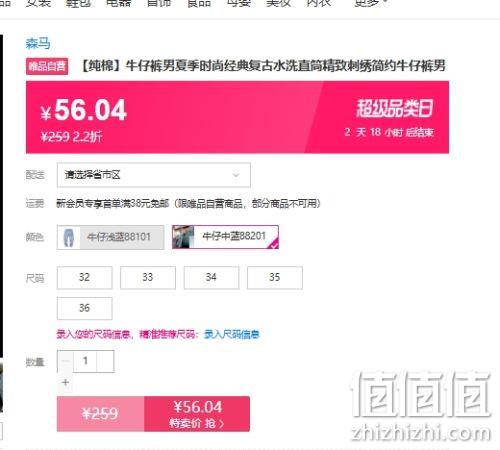Click the light blue jeans thumbnail

tap(69, 237)
